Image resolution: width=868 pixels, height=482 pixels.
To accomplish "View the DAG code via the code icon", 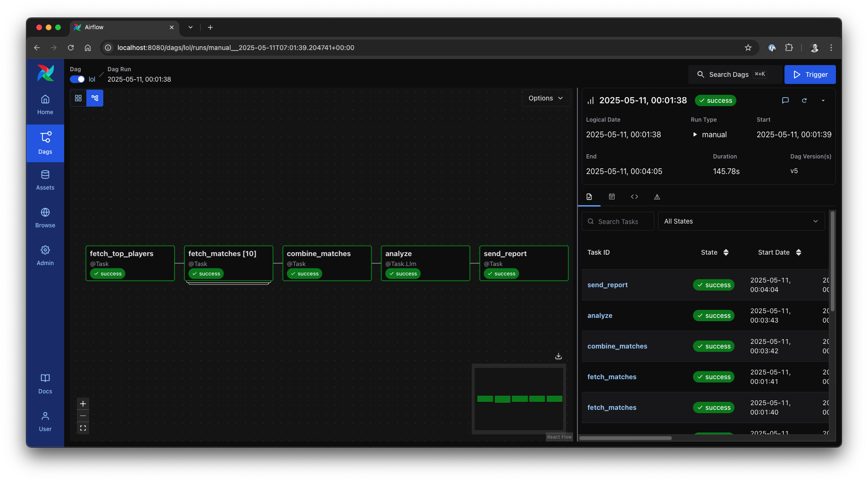I will 634,197.
